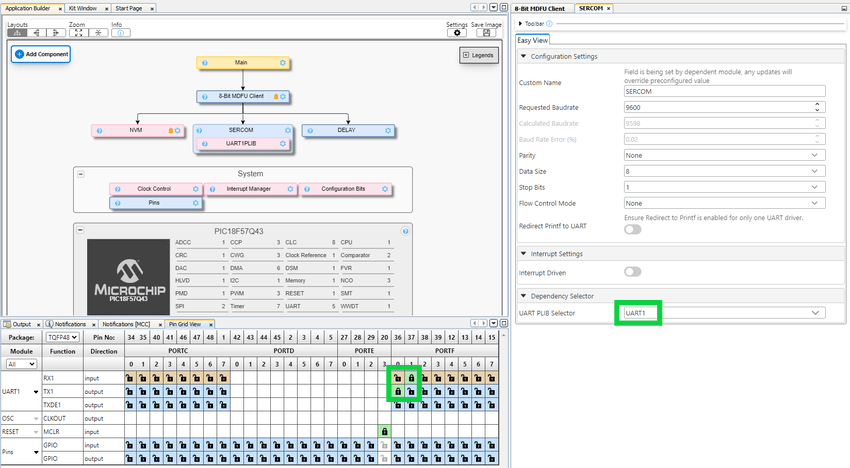Image resolution: width=850 pixels, height=468 pixels.
Task: Click the Save Image icon
Action: 487,33
